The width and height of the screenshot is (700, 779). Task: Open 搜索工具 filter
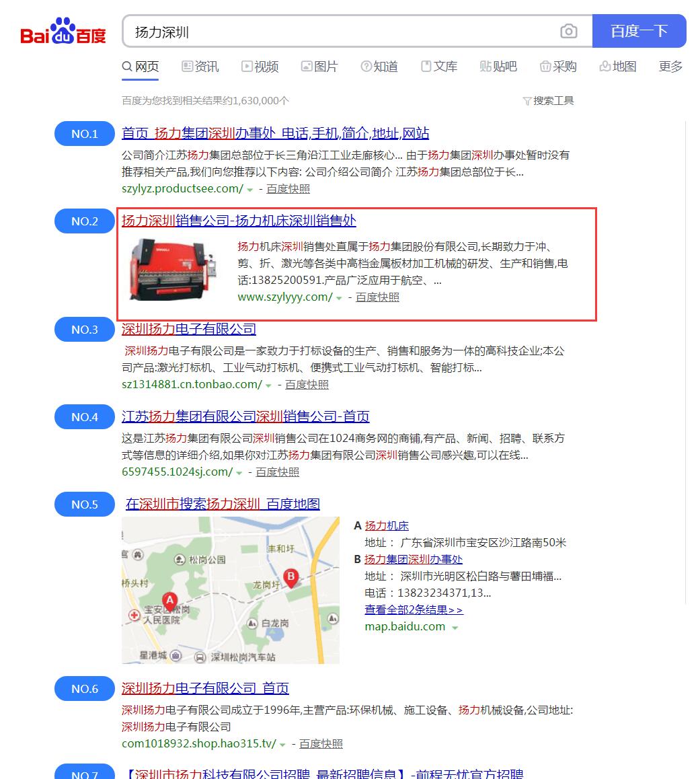point(548,101)
